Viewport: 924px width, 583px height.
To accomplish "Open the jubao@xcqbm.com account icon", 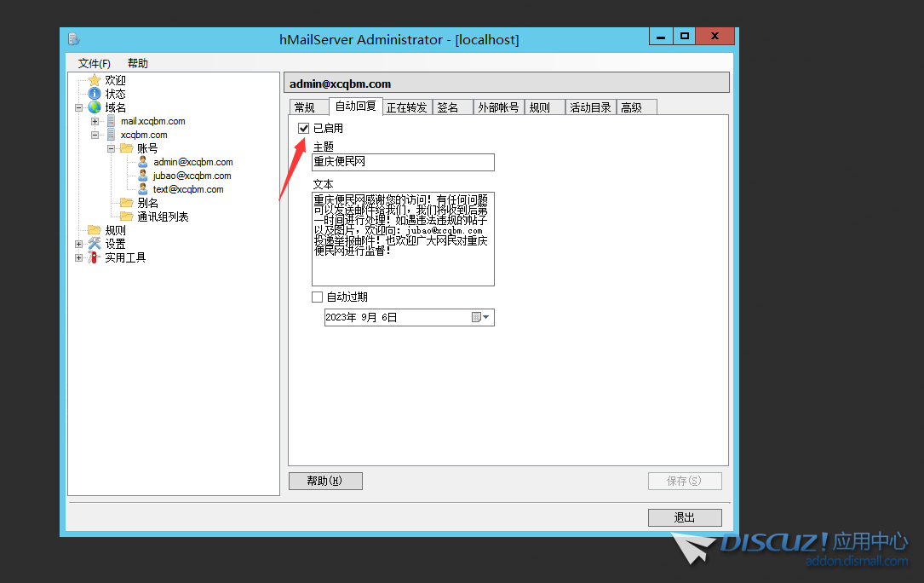I will pyautogui.click(x=143, y=176).
